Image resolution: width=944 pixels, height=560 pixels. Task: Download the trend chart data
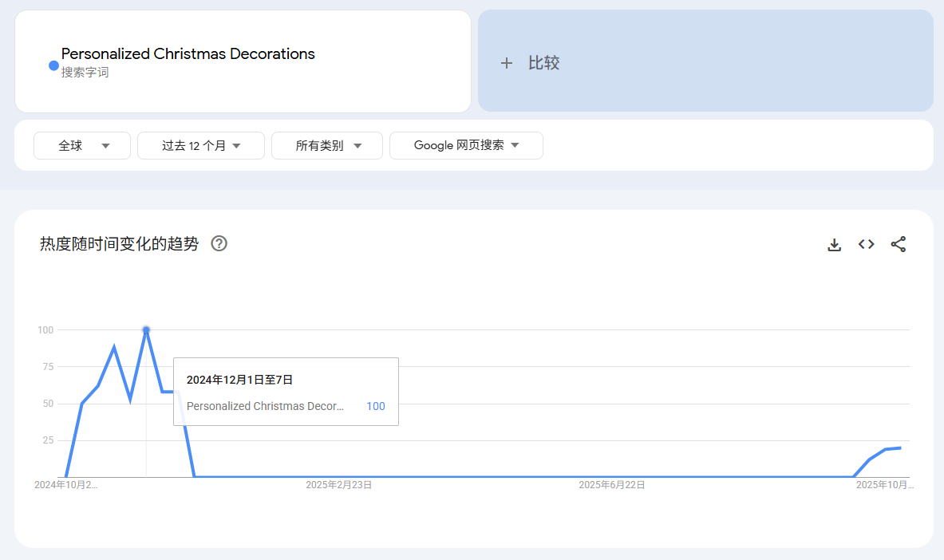834,245
